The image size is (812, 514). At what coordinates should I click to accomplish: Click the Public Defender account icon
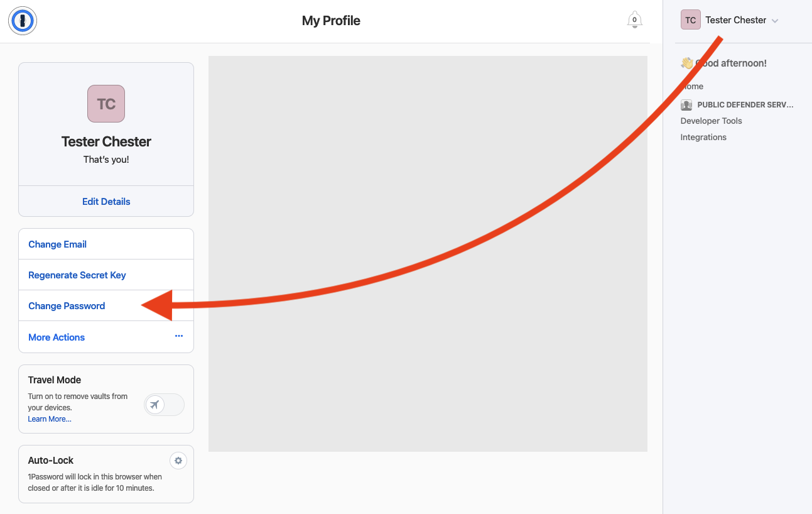click(x=686, y=105)
